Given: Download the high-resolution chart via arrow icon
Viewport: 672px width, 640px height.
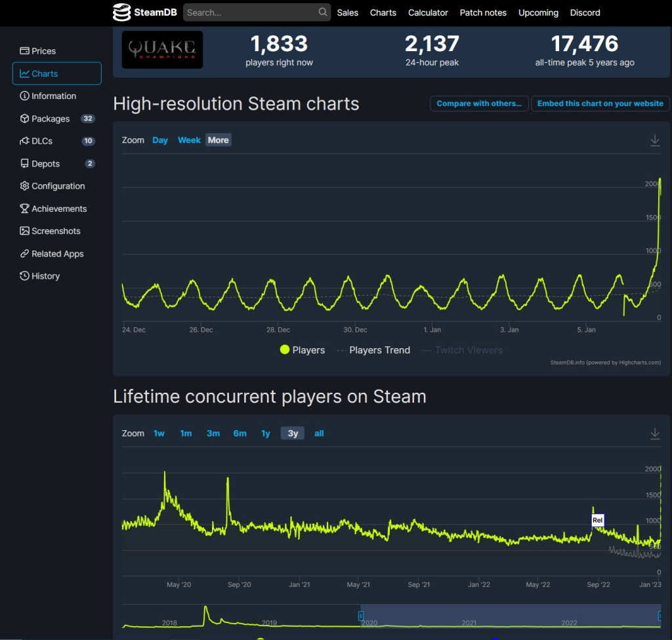Looking at the screenshot, I should (655, 140).
